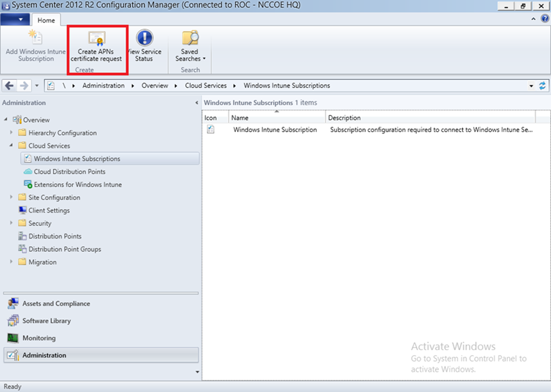
Task: Click the Cloud Services breadcrumb segment
Action: (x=206, y=86)
